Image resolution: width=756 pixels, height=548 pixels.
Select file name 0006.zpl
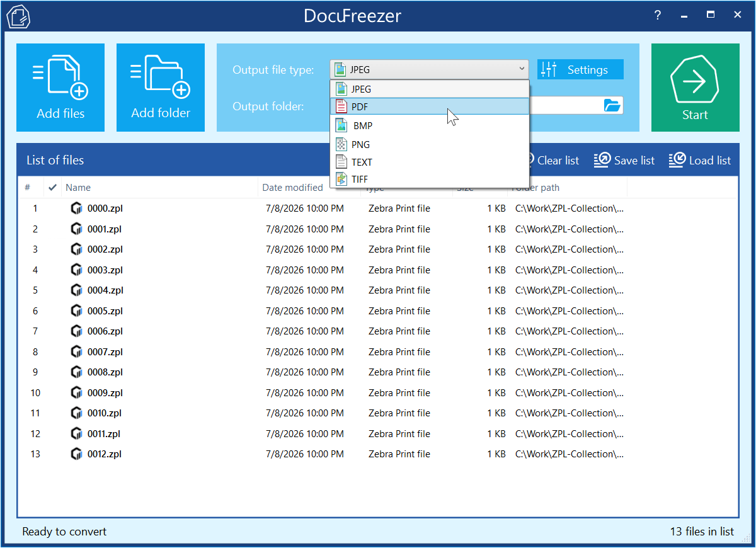pyautogui.click(x=105, y=331)
